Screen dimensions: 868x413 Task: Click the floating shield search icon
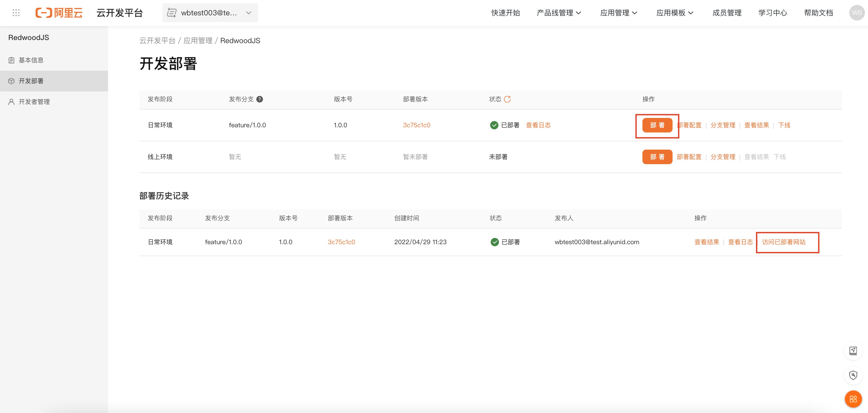853,375
